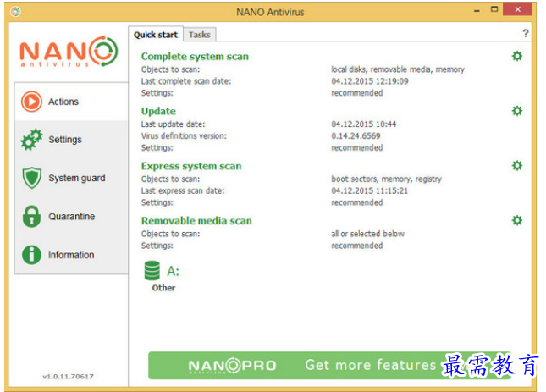Click last express scan date 04.12.2015 11:15:21
This screenshot has width=546, height=392.
(369, 190)
